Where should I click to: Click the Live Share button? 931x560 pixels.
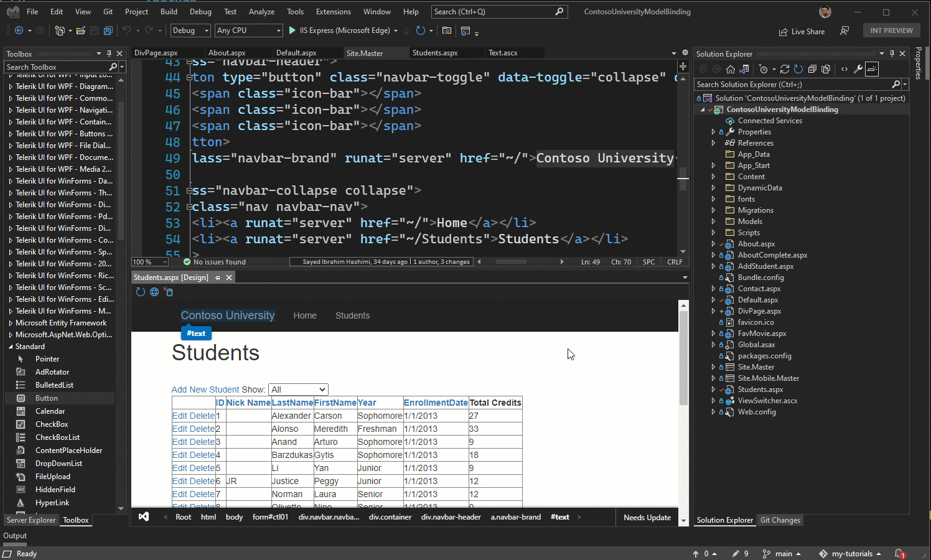802,31
